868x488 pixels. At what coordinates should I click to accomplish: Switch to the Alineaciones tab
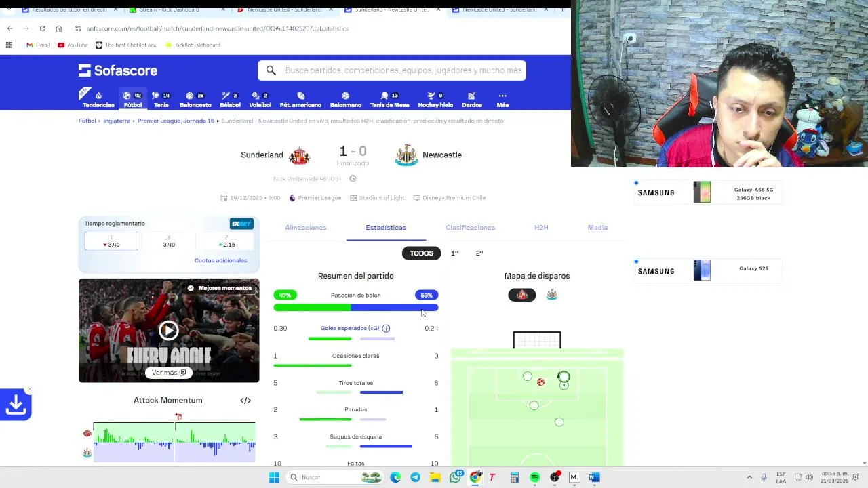pos(306,228)
